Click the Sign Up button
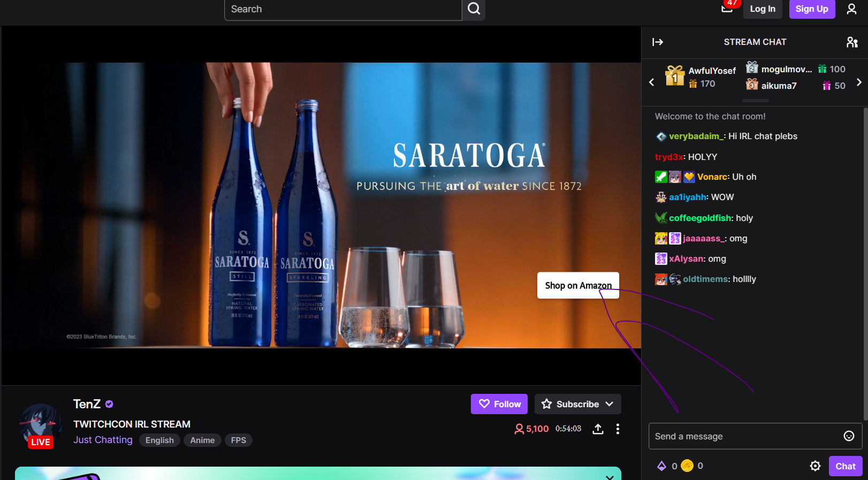Viewport: 868px width, 480px height. pos(812,9)
